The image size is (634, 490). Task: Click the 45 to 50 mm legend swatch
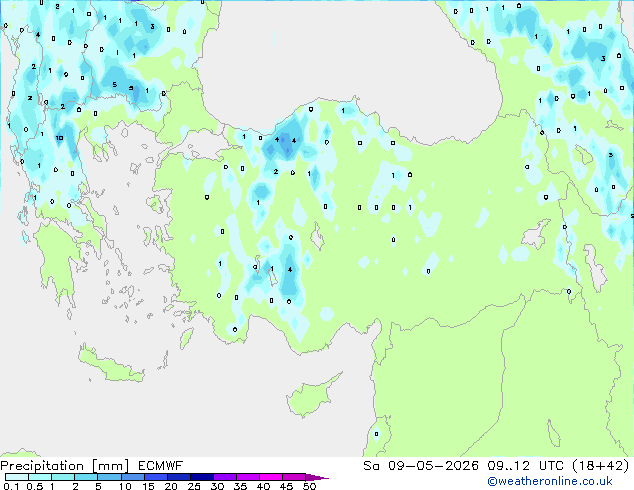click(x=294, y=477)
